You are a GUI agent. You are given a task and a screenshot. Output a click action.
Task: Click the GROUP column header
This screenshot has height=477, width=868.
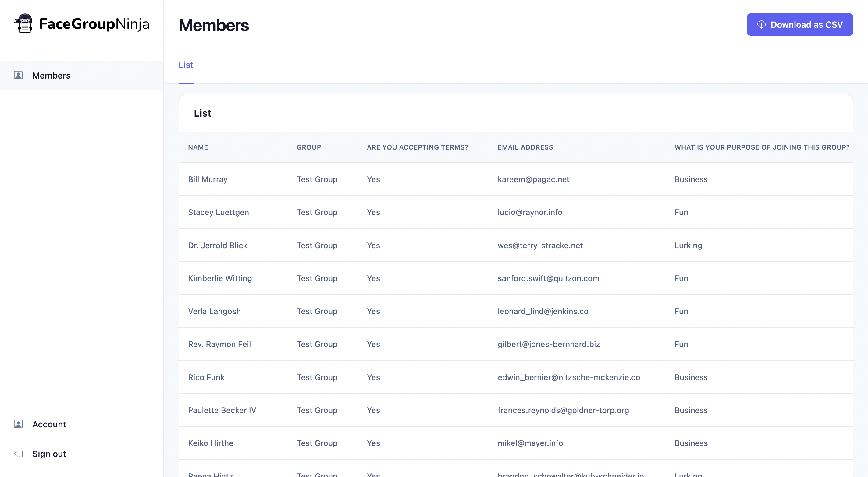click(x=309, y=147)
